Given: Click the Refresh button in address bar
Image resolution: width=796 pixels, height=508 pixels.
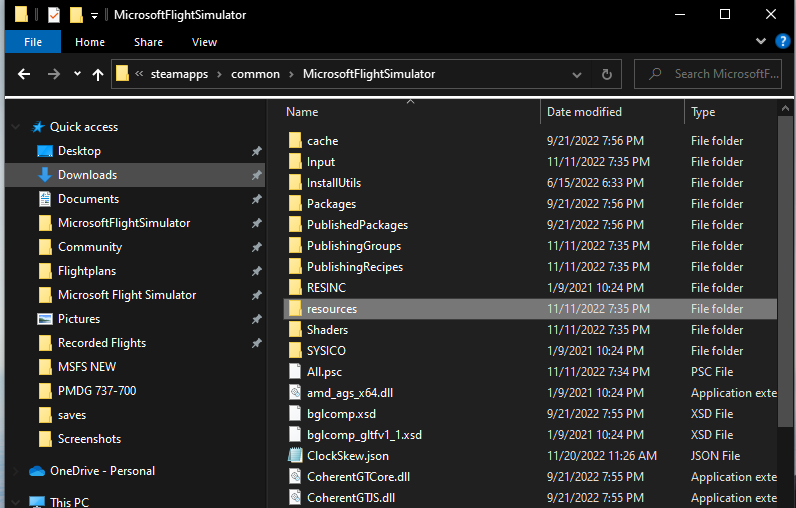Looking at the screenshot, I should point(606,74).
